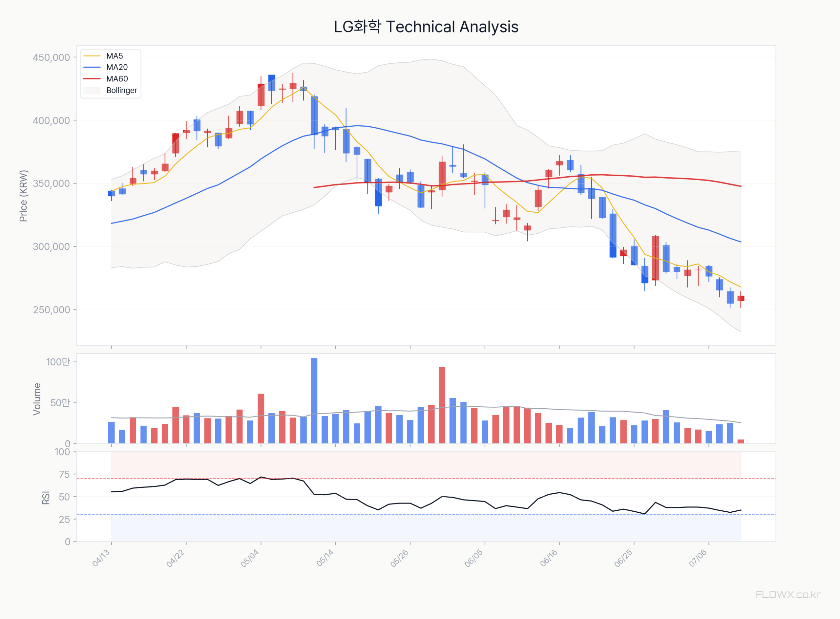Click the 450,000 price axis label
Image resolution: width=840 pixels, height=619 pixels.
point(51,57)
